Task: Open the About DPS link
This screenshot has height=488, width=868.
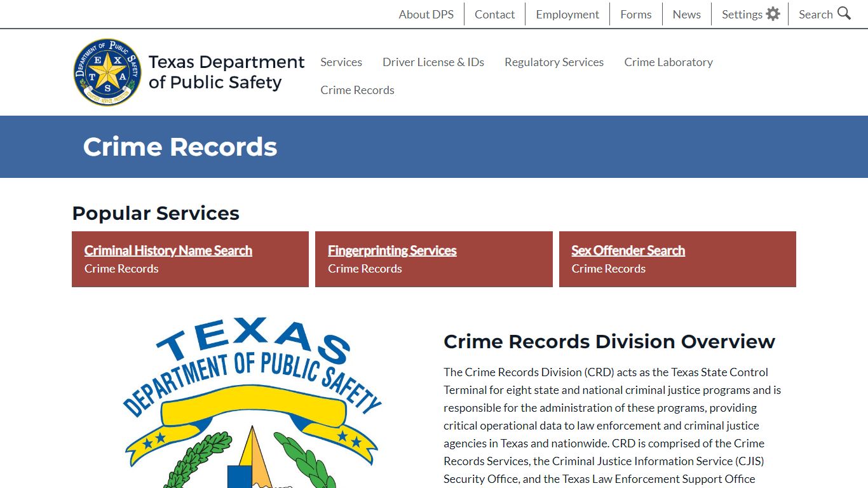Action: tap(426, 14)
